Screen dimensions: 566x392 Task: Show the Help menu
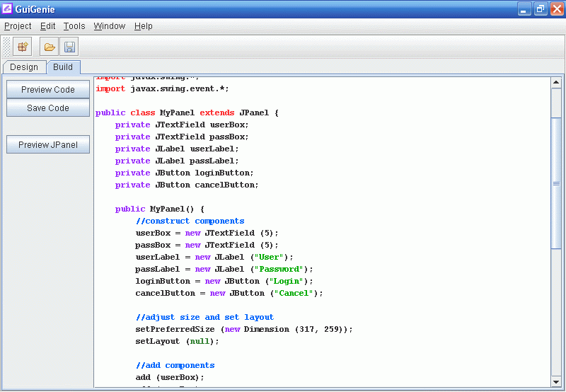[144, 26]
